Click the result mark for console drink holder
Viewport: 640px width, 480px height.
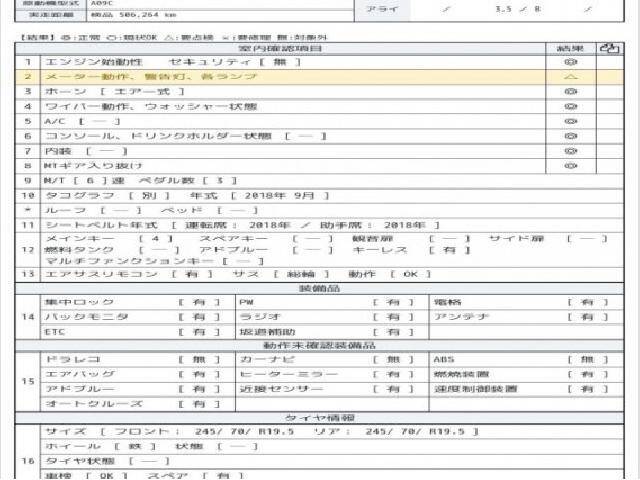click(570, 136)
